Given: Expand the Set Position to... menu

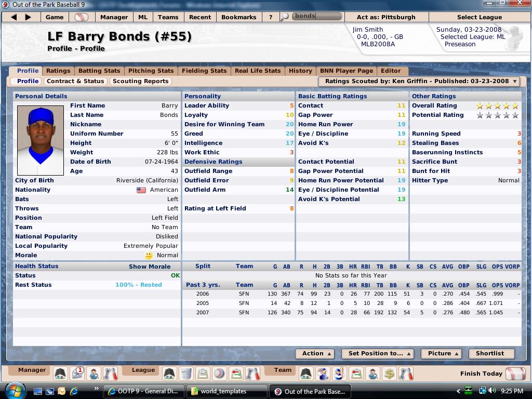Looking at the screenshot, I should [377, 353].
